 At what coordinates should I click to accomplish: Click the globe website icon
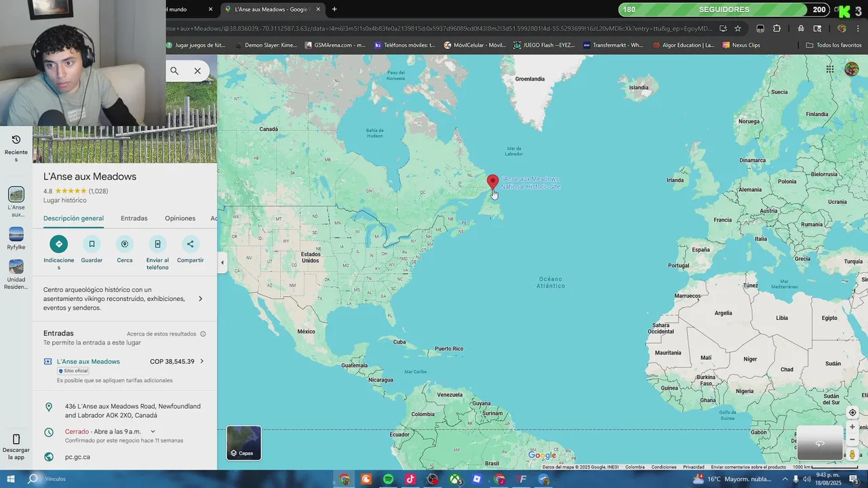point(49,457)
